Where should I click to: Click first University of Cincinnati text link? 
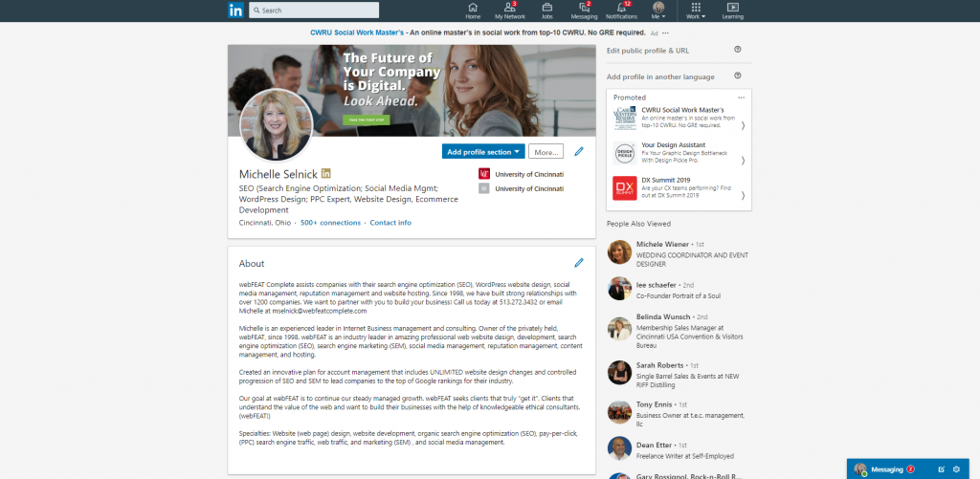point(529,174)
